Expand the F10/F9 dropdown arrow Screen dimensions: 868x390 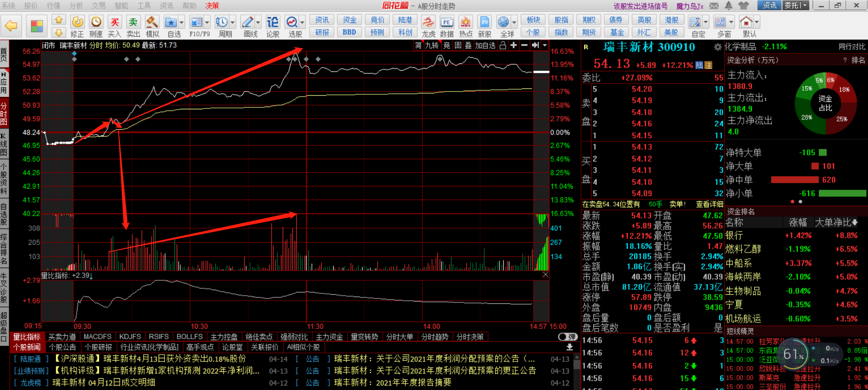point(207,22)
